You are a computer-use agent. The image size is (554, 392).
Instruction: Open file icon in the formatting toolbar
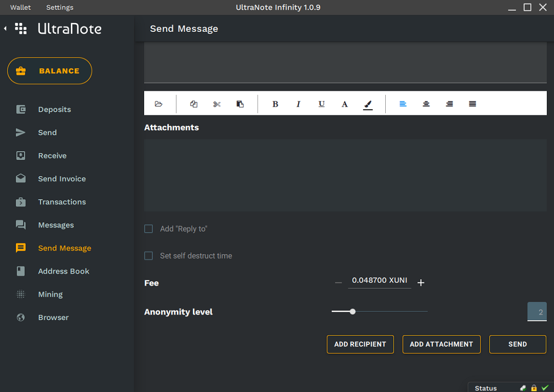click(159, 104)
